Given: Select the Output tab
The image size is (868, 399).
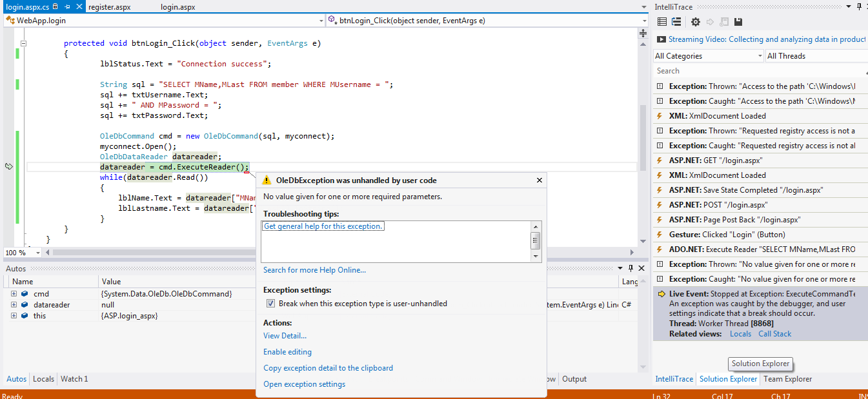Looking at the screenshot, I should [x=574, y=379].
